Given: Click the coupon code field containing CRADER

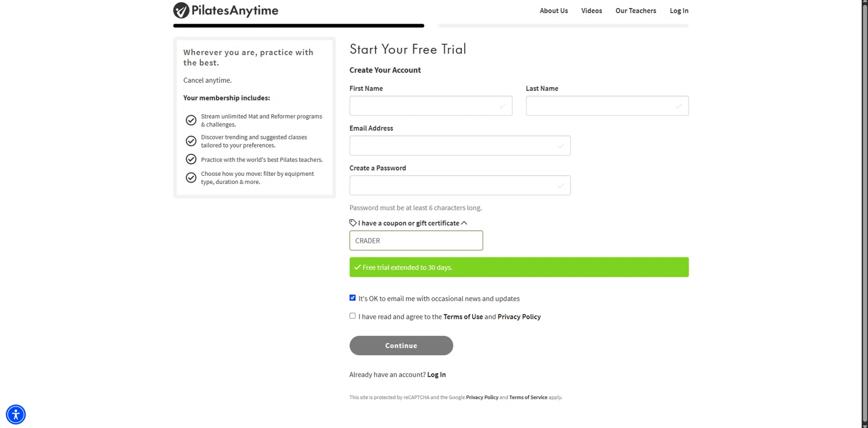Looking at the screenshot, I should coord(416,241).
